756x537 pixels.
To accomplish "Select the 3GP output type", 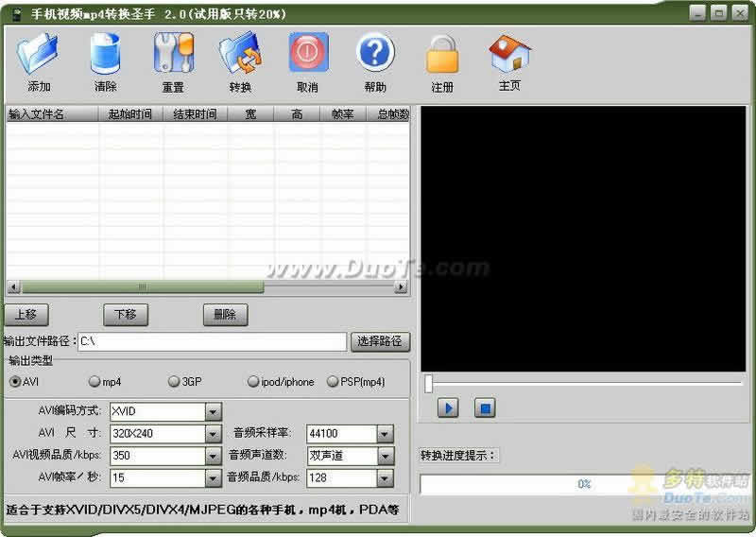I will (x=184, y=382).
